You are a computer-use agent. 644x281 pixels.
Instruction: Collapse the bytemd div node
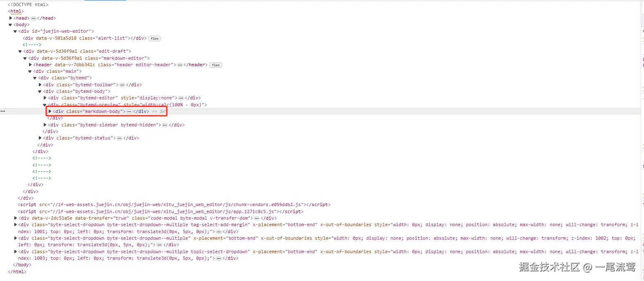tap(35, 78)
